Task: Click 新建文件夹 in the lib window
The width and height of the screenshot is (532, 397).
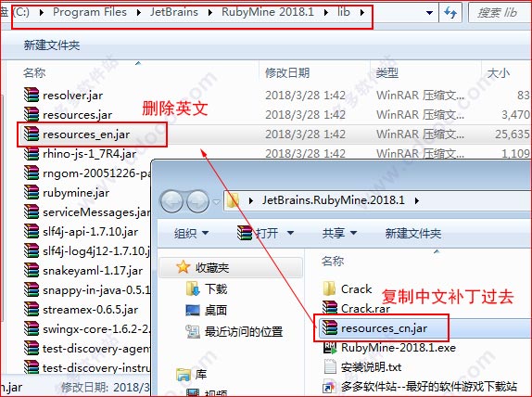Action: click(x=52, y=45)
